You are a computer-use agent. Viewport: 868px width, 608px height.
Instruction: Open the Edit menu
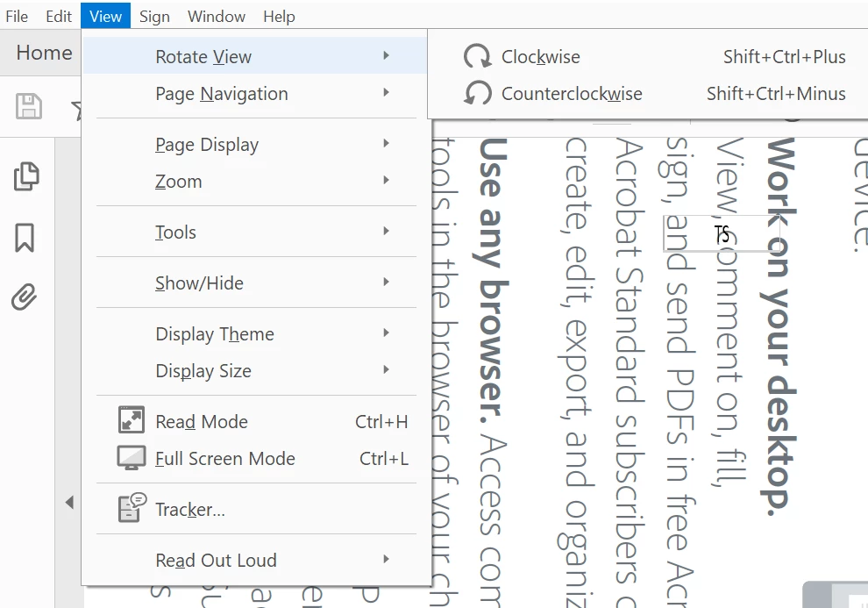[59, 17]
